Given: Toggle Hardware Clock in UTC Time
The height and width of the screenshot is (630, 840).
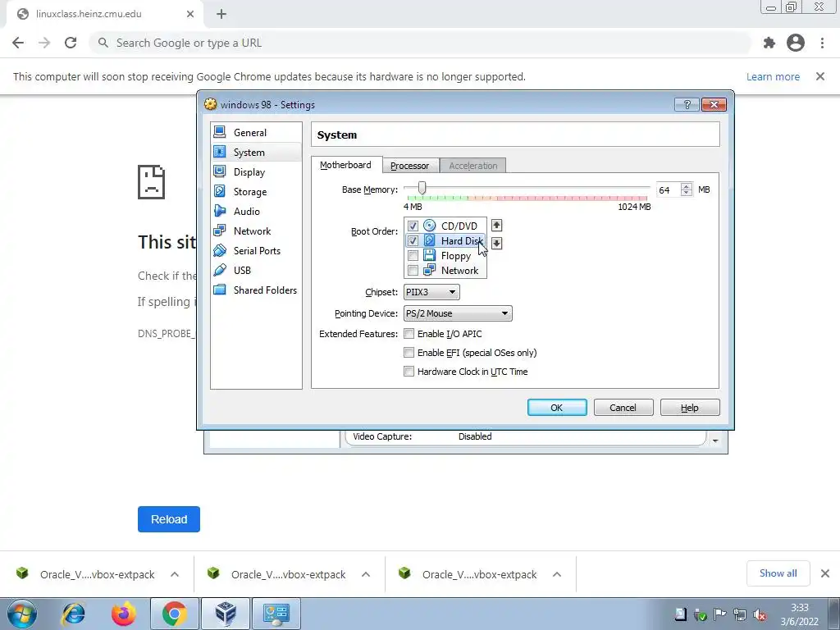Looking at the screenshot, I should [409, 372].
